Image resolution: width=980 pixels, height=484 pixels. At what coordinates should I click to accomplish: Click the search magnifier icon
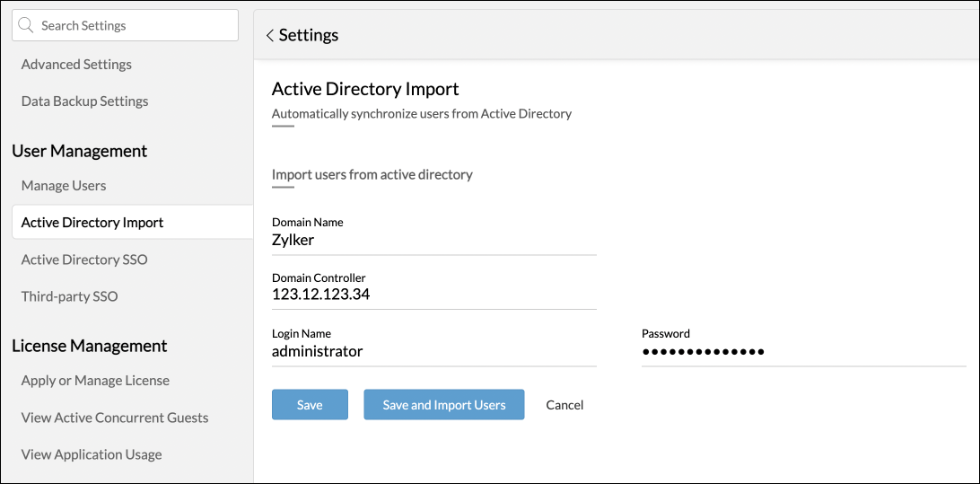click(27, 26)
